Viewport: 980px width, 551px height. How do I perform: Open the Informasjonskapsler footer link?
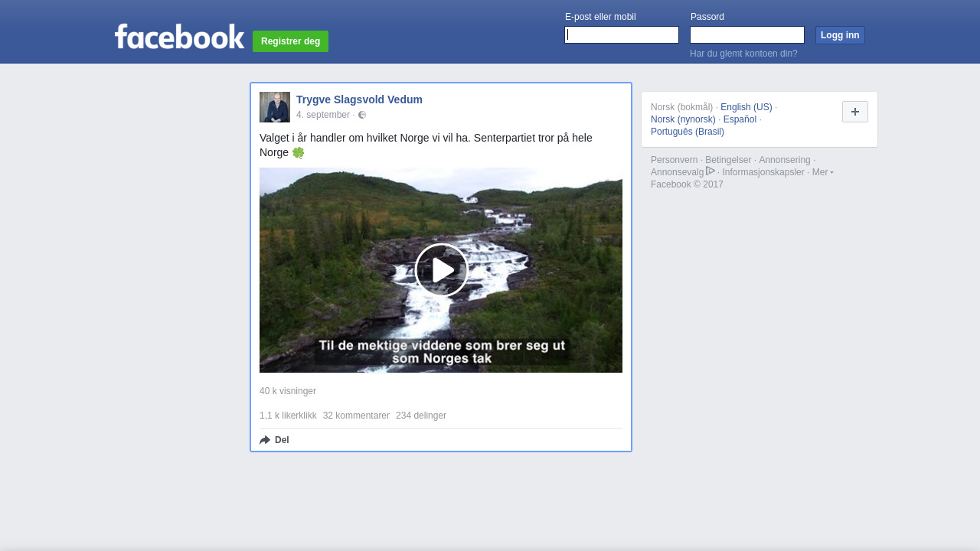(x=763, y=172)
